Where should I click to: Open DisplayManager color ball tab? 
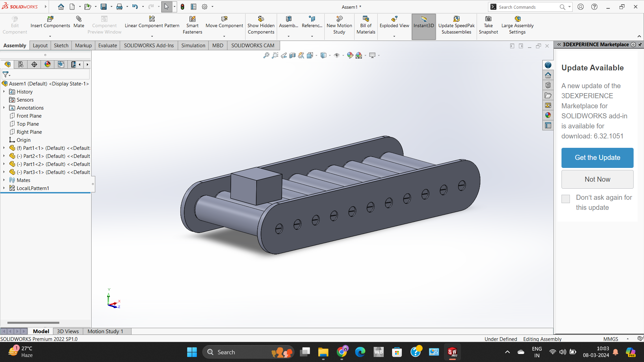[48, 64]
